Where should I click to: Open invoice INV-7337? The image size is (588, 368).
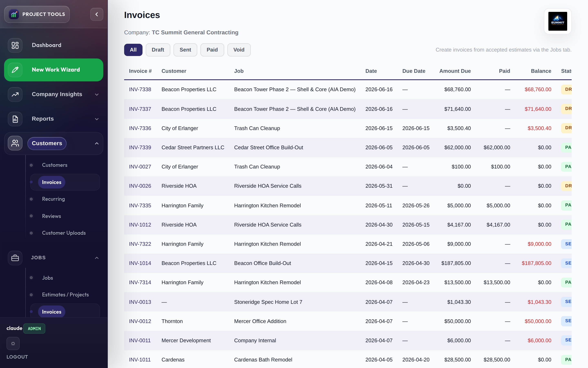(140, 109)
